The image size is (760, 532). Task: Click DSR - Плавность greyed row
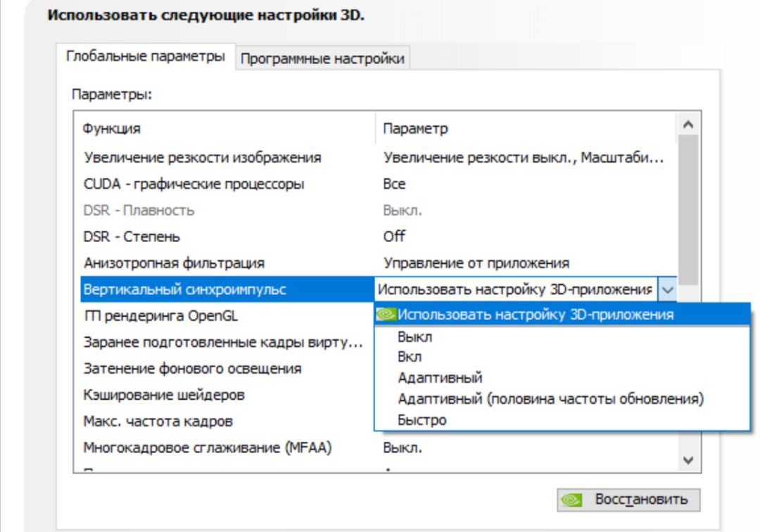[x=379, y=211]
